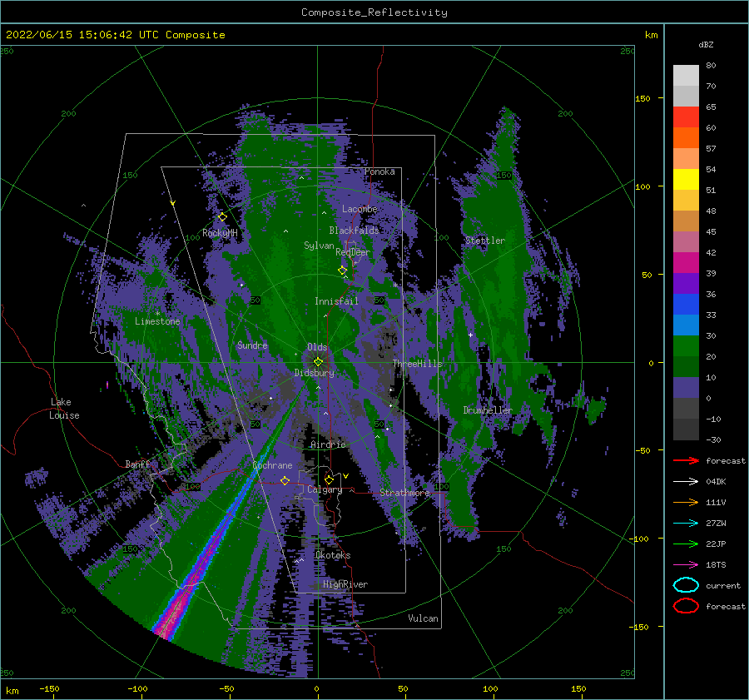Click the Innisfail label
This screenshot has height=700, width=749.
coord(336,301)
